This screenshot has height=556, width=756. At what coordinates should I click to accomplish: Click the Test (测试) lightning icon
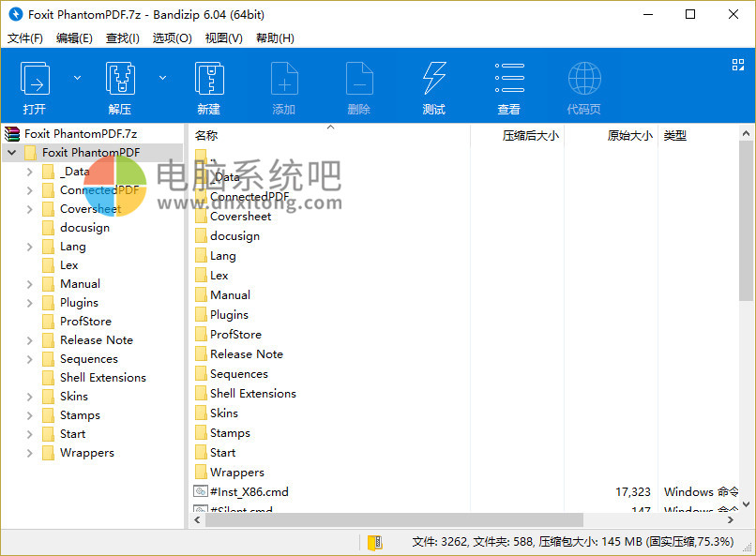(x=434, y=79)
